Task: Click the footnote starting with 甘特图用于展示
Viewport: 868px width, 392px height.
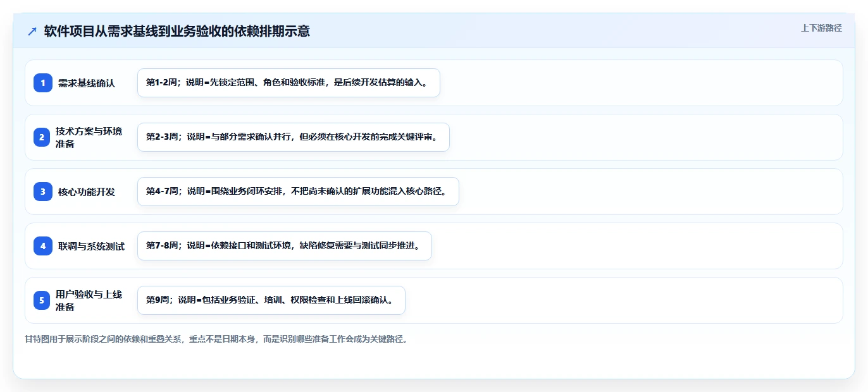Action: coord(216,339)
